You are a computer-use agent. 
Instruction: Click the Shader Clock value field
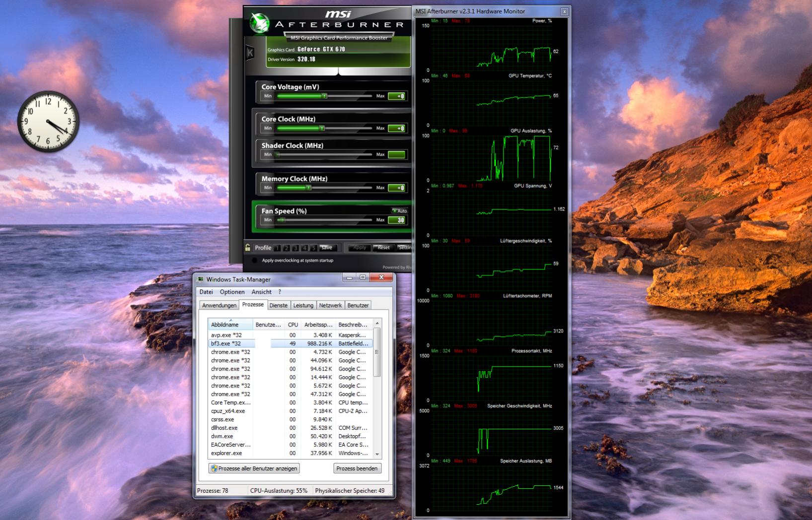coord(397,154)
